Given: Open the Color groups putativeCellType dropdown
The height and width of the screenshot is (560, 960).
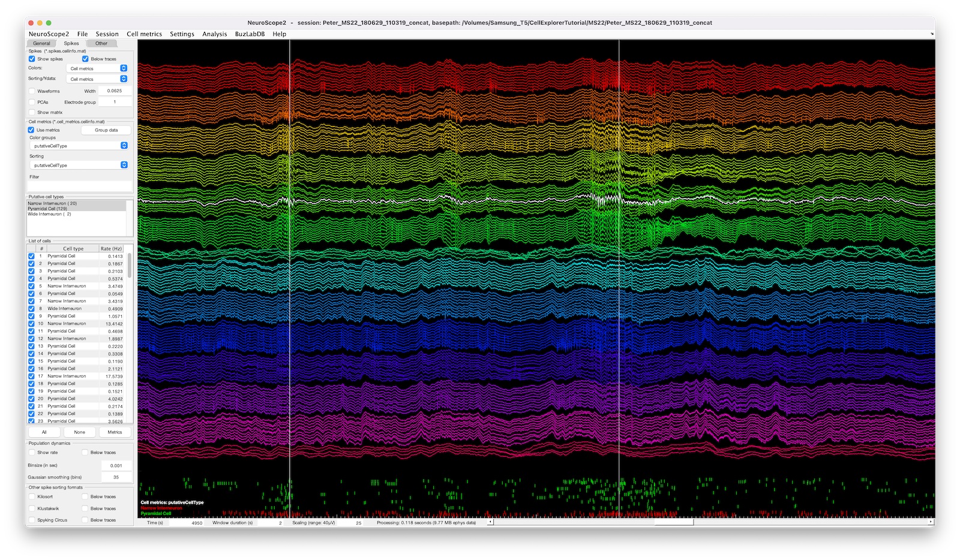Looking at the screenshot, I should click(79, 146).
